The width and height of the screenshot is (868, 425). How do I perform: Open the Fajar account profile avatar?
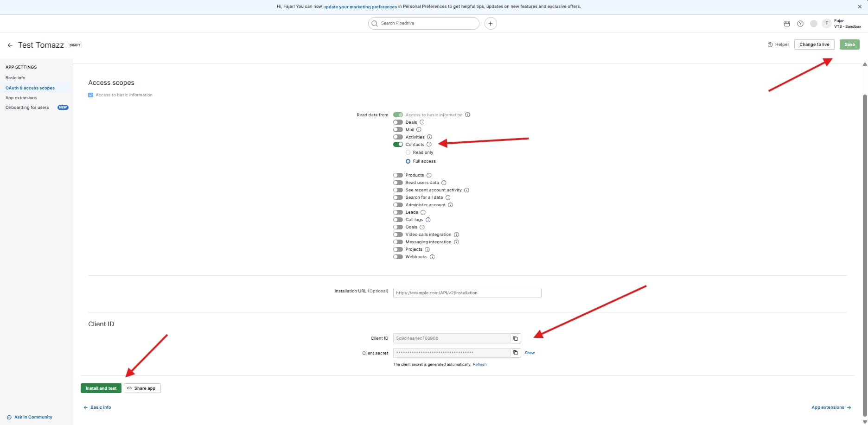[826, 23]
